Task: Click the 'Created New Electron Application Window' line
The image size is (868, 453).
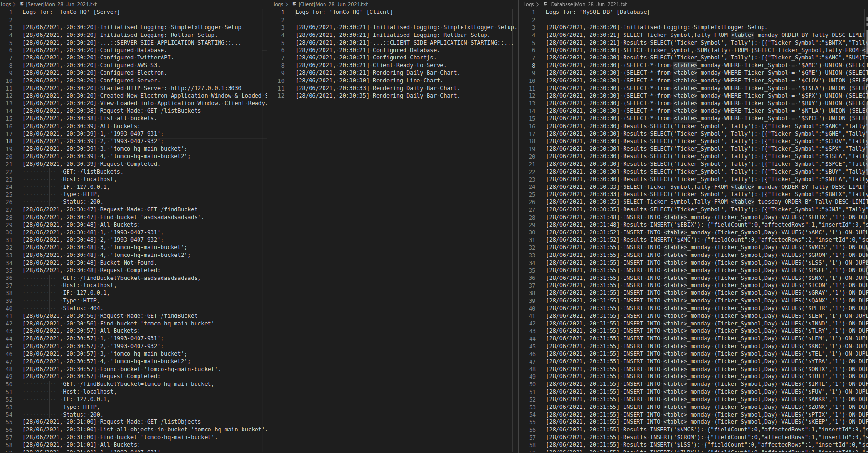Action: click(145, 96)
